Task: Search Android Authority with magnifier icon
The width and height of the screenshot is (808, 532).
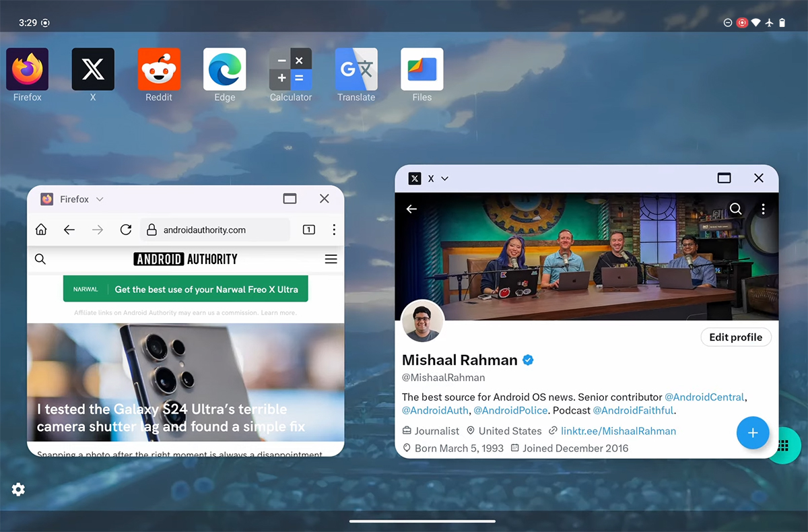Action: coord(40,259)
